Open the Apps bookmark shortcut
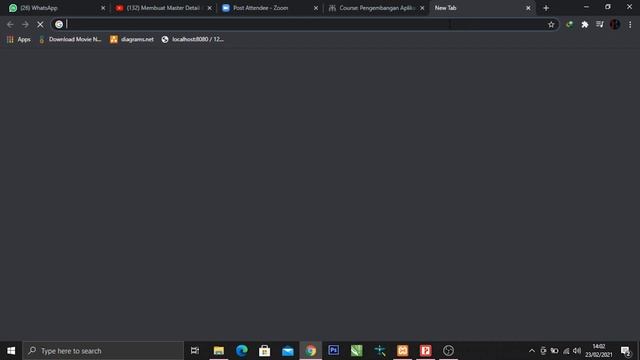Viewport: 640px width, 360px height. [x=19, y=39]
